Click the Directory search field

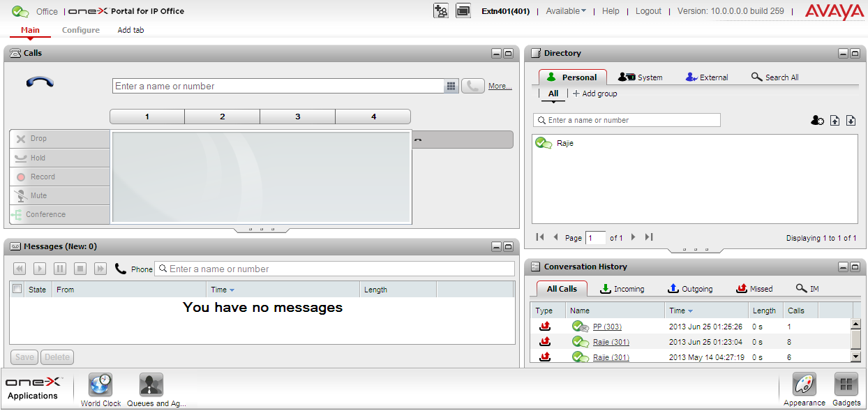point(627,120)
